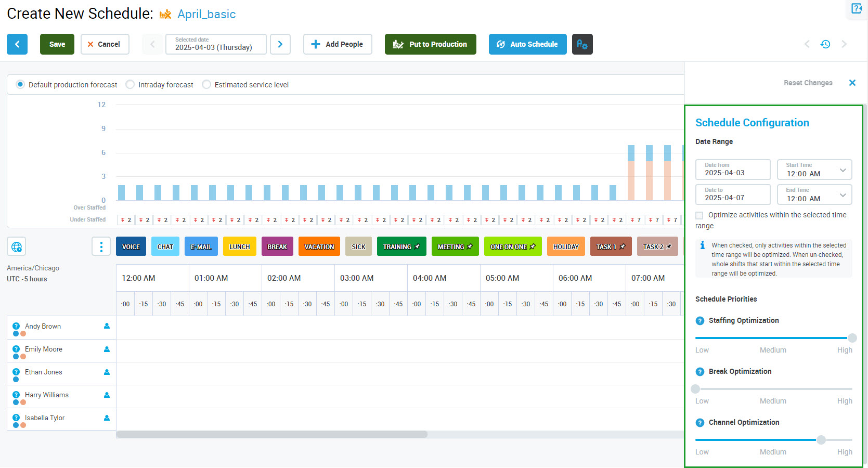
Task: Click the help icon next to Staffing Optimization
Action: (x=700, y=321)
